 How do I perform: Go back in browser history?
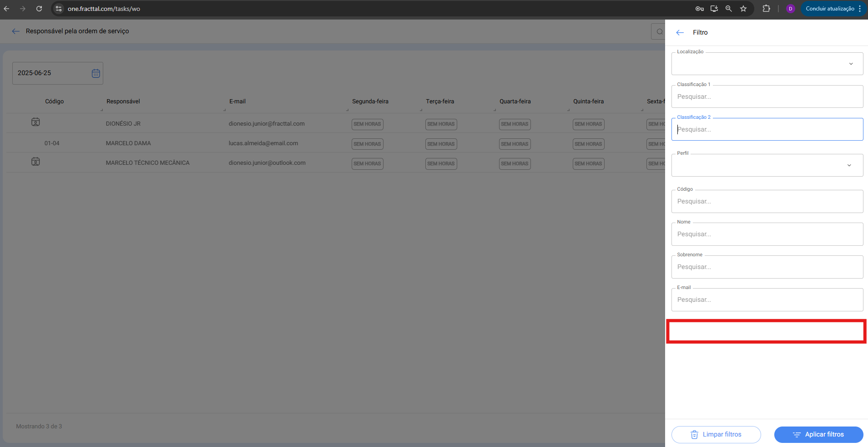[6, 9]
